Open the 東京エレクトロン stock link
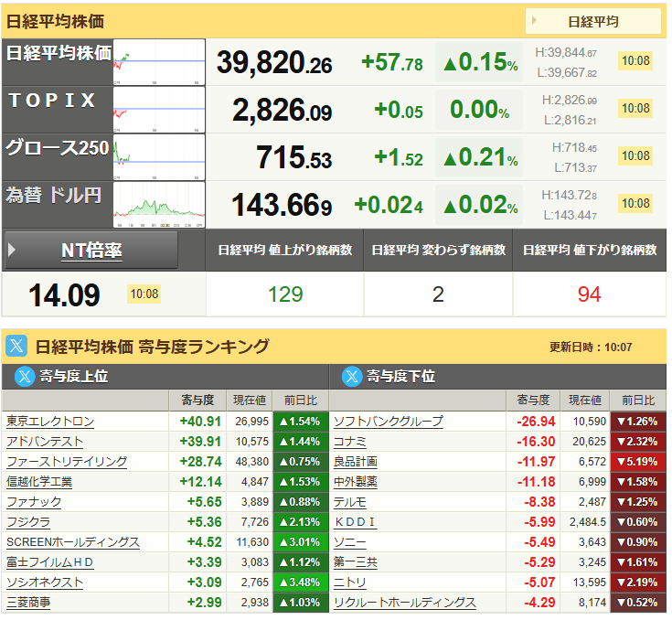 tap(50, 422)
